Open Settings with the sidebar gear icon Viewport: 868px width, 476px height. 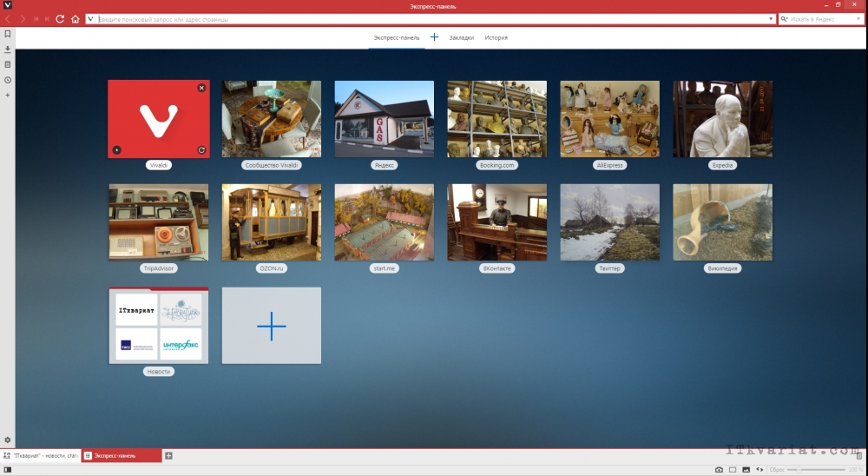(x=8, y=440)
